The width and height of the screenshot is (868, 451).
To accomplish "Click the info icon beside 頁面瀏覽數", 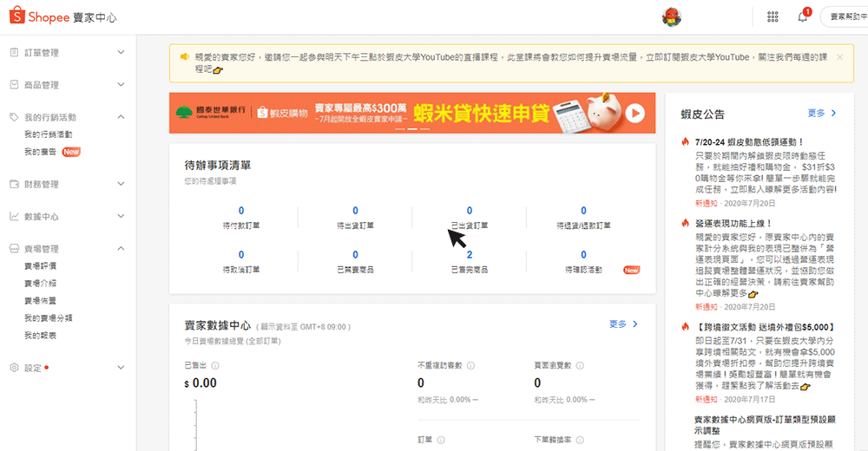I will pos(581,365).
